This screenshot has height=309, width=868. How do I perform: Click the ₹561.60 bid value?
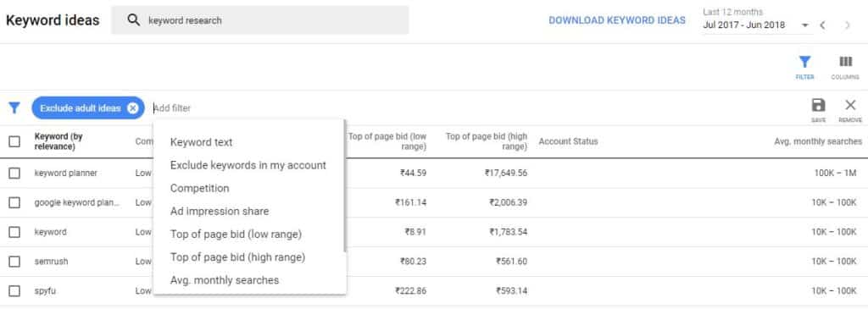(511, 262)
